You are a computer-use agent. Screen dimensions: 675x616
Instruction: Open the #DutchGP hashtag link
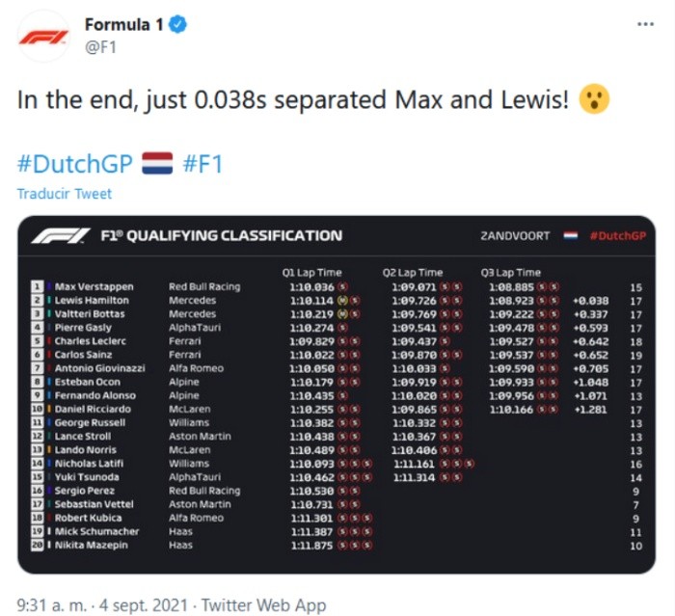click(74, 163)
